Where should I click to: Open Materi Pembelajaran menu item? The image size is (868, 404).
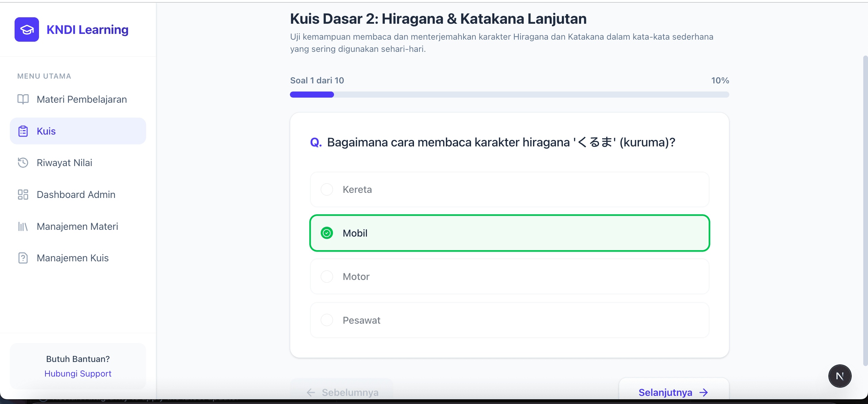[x=78, y=99]
